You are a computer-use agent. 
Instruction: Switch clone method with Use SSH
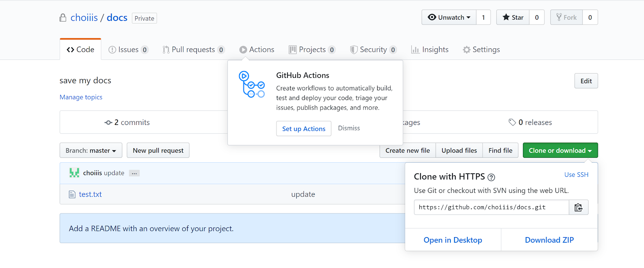576,175
